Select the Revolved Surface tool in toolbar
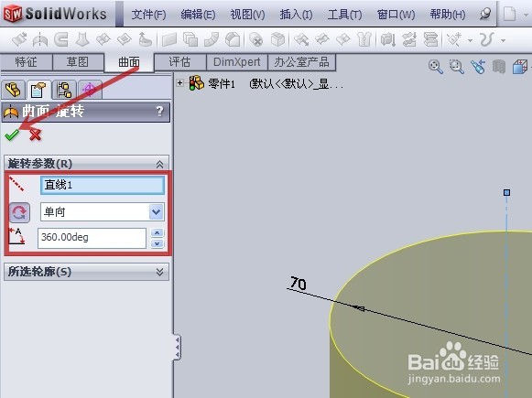This screenshot has height=398, width=532. 40,39
